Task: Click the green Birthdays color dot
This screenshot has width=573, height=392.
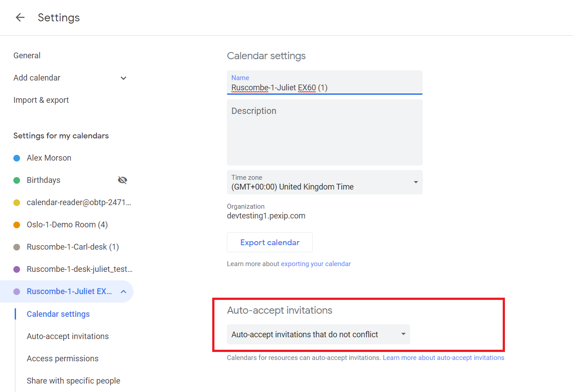Action: (17, 180)
